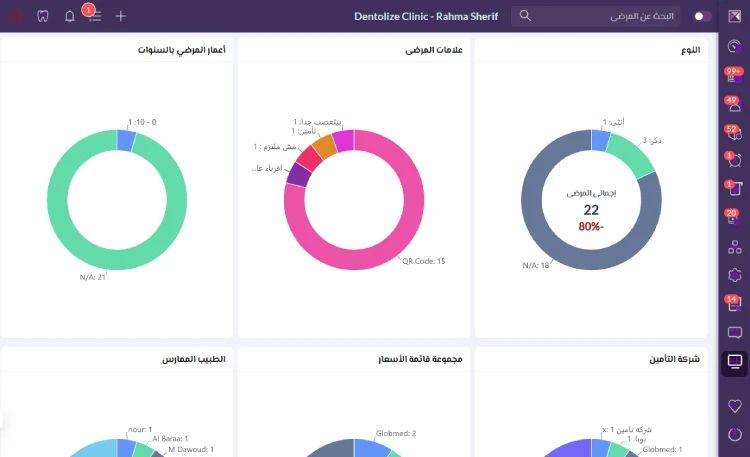Click the Globmed: 1 insurance label
The height and width of the screenshot is (457, 750).
(662, 449)
